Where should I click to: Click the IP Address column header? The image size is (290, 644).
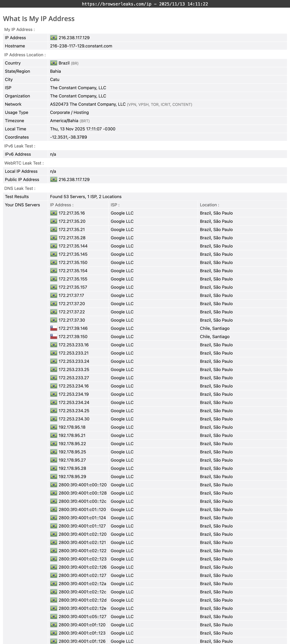pyautogui.click(x=62, y=205)
